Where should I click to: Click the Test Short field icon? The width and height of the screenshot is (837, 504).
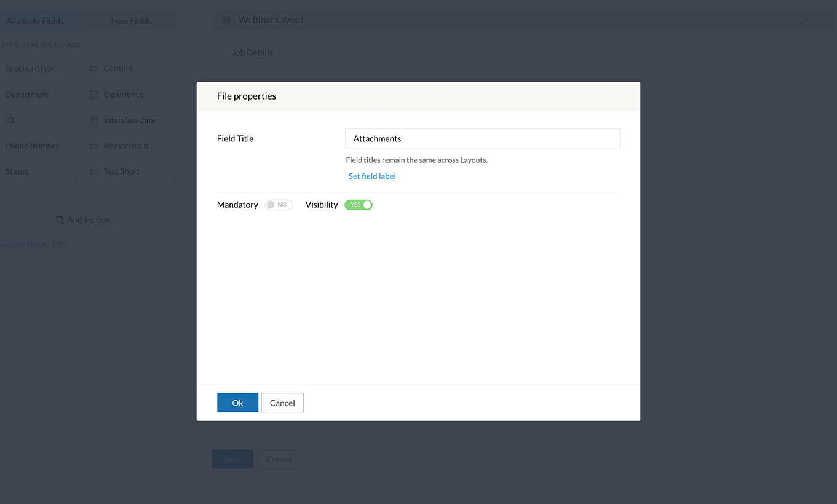point(94,172)
